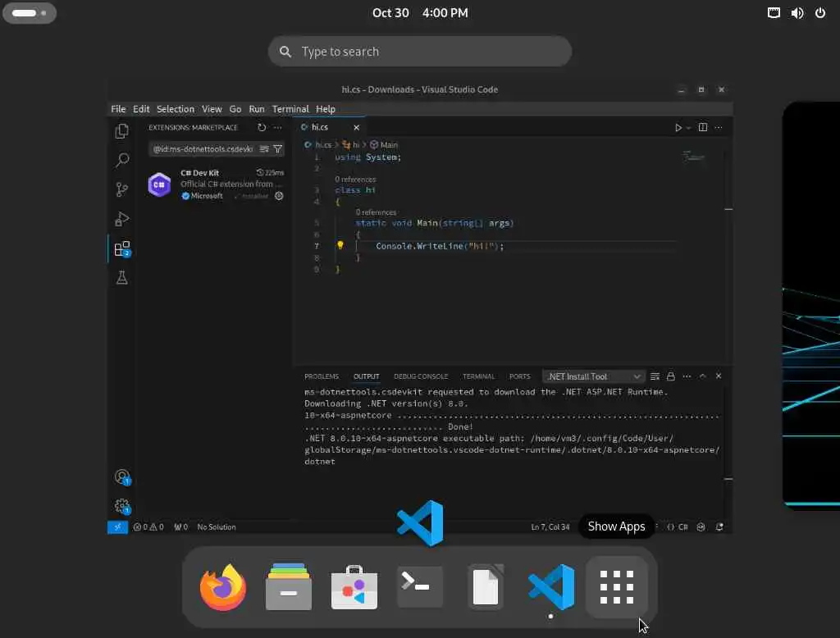Split the editor right
The height and width of the screenshot is (638, 840).
click(703, 127)
